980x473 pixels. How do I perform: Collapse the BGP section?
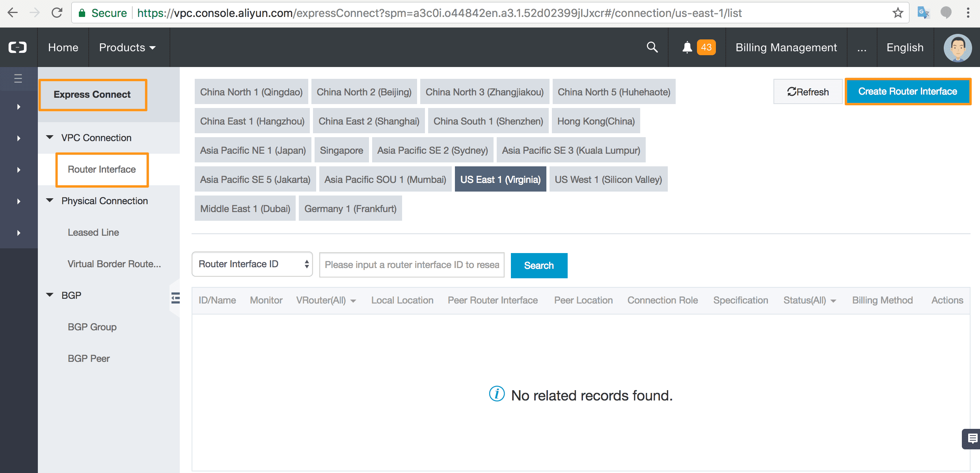[x=50, y=295]
